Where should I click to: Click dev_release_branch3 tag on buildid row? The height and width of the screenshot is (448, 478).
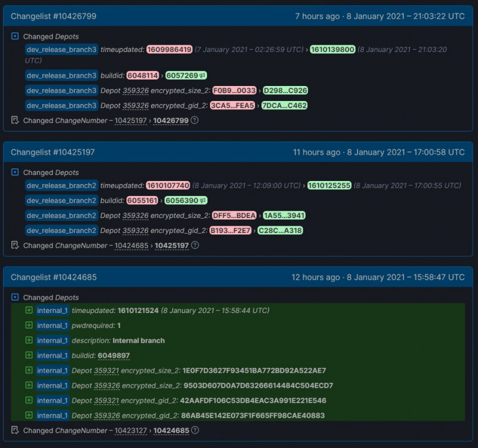pos(61,75)
